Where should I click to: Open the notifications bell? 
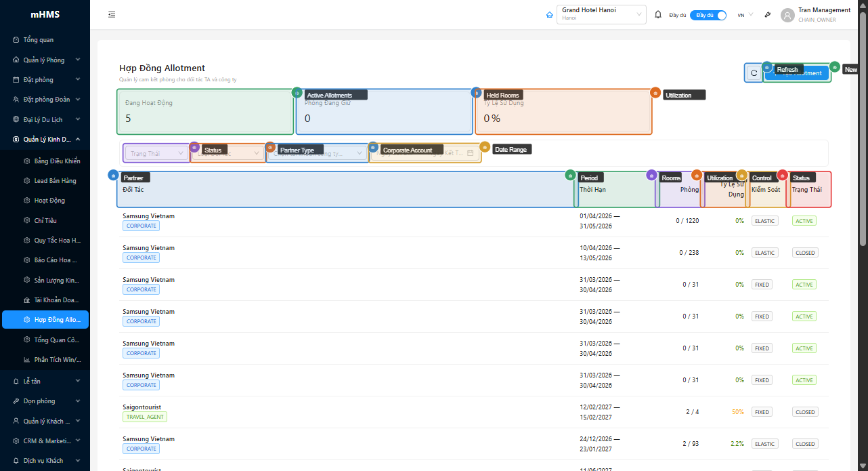(658, 15)
